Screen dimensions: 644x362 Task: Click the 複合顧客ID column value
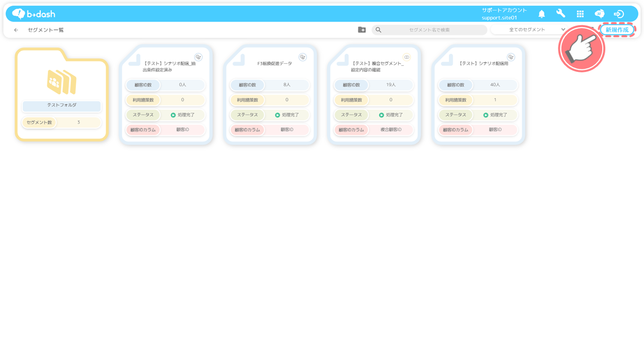[x=391, y=130]
